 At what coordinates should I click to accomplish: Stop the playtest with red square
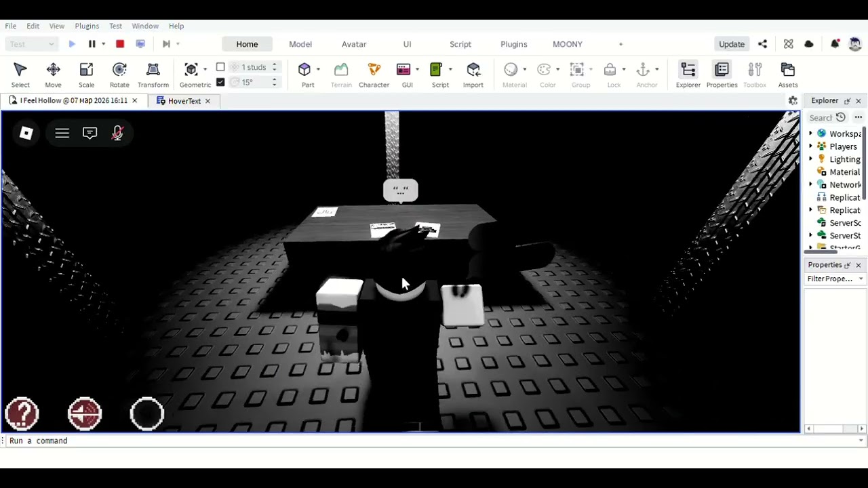point(120,44)
